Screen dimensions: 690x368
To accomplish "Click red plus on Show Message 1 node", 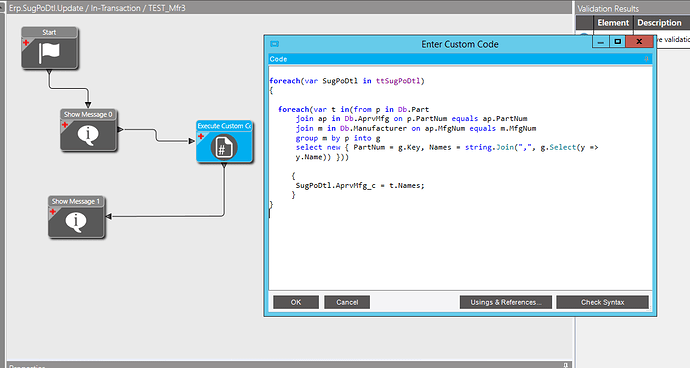I will 53,212.
